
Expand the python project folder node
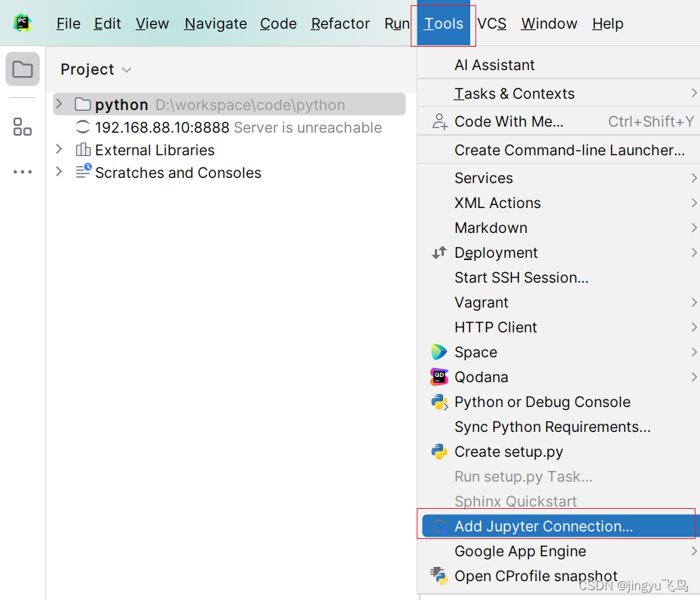(x=59, y=104)
